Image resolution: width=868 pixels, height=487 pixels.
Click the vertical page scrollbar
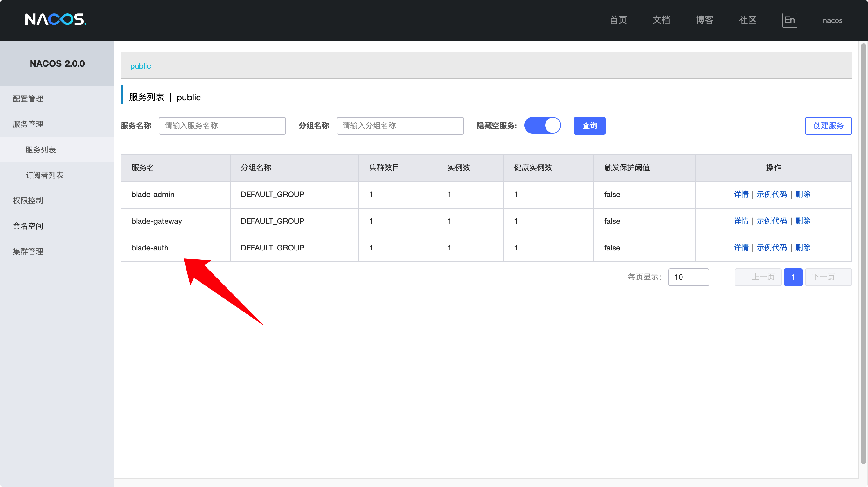click(x=863, y=253)
